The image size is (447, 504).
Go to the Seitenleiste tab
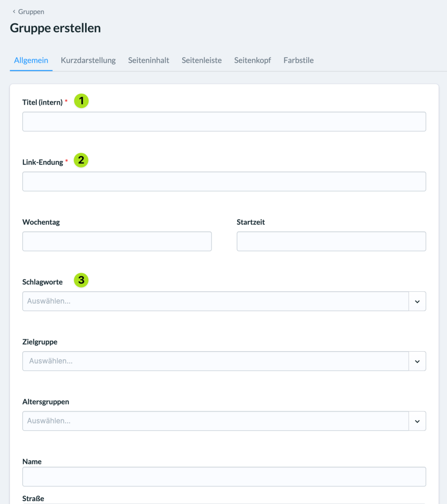click(202, 60)
